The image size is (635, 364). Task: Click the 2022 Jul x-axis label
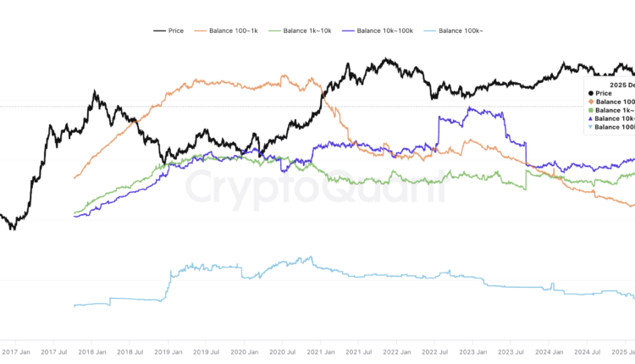pyautogui.click(x=436, y=350)
